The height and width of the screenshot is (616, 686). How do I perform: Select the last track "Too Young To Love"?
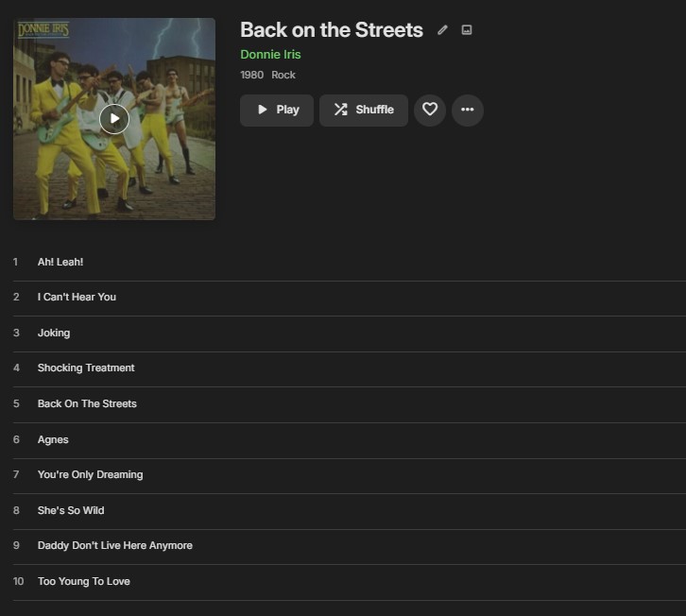point(83,581)
